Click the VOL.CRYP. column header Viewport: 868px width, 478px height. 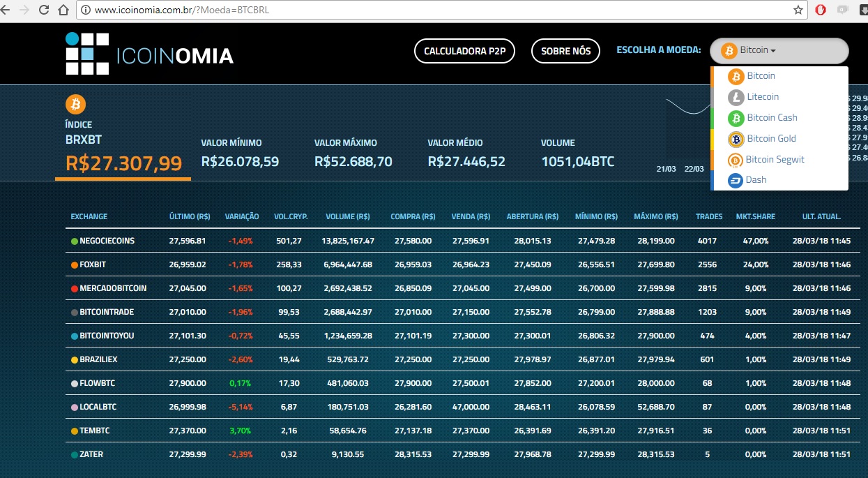tap(291, 217)
